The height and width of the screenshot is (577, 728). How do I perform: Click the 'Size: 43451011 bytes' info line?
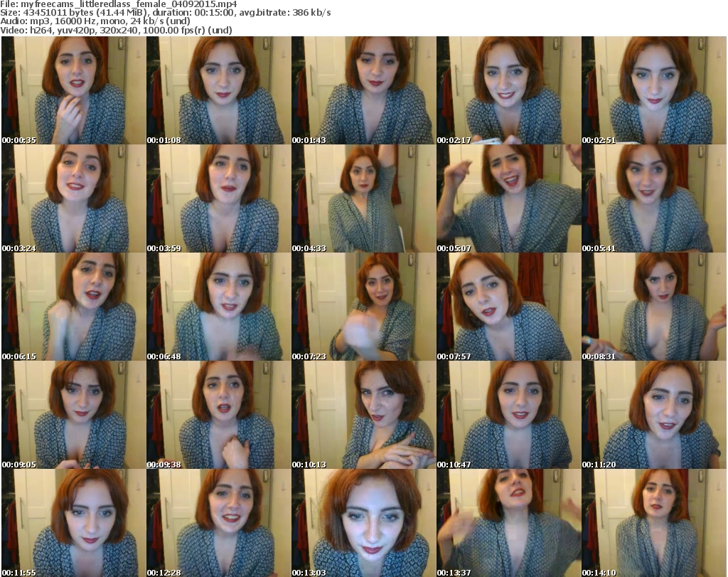tap(165, 13)
